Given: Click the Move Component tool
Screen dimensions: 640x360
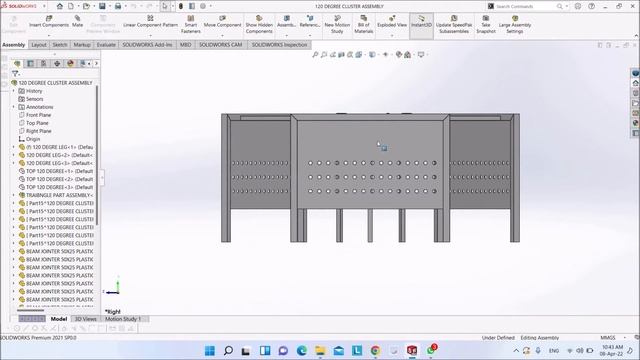Looking at the screenshot, I should [x=222, y=21].
